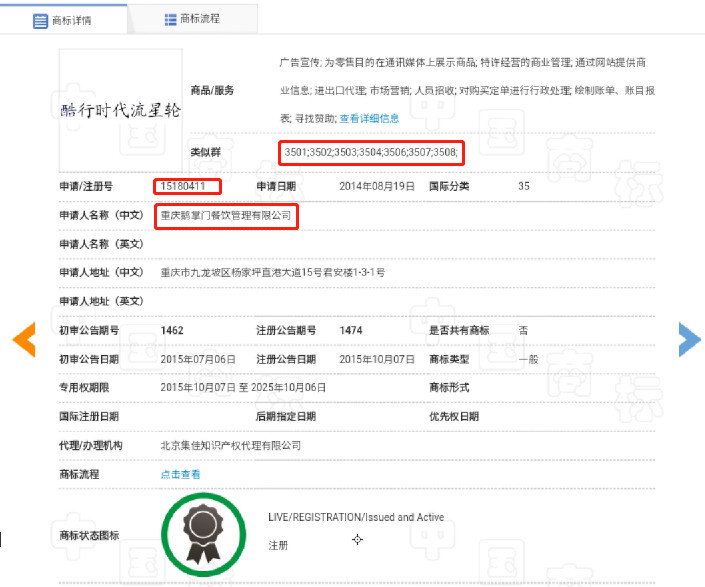Go to next trademark with blue arrow

tap(690, 339)
